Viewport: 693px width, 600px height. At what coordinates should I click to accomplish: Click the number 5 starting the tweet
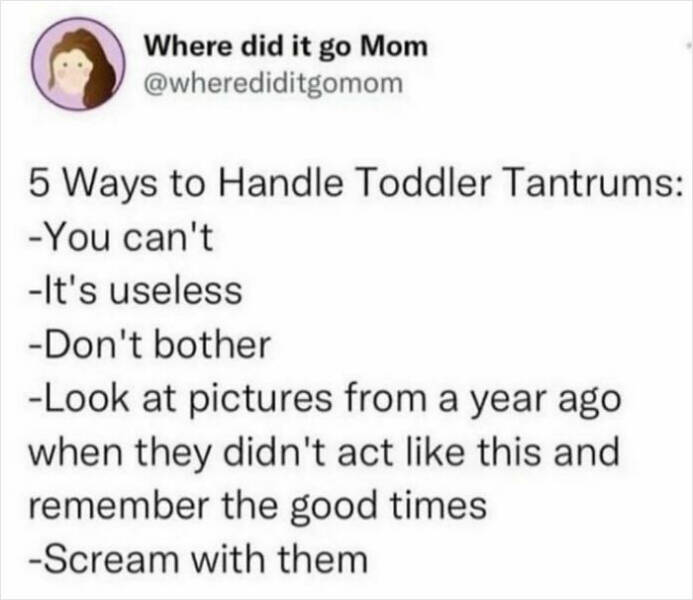pyautogui.click(x=38, y=183)
